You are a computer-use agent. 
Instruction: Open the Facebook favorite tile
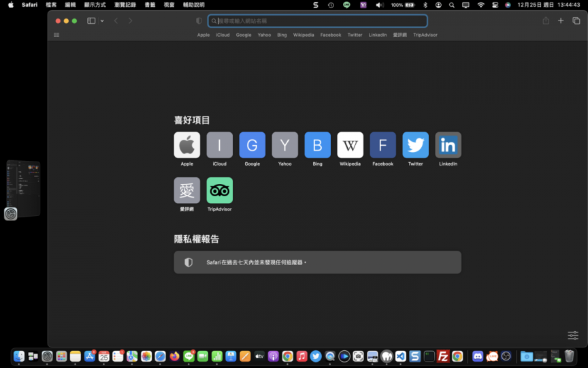[x=382, y=145]
